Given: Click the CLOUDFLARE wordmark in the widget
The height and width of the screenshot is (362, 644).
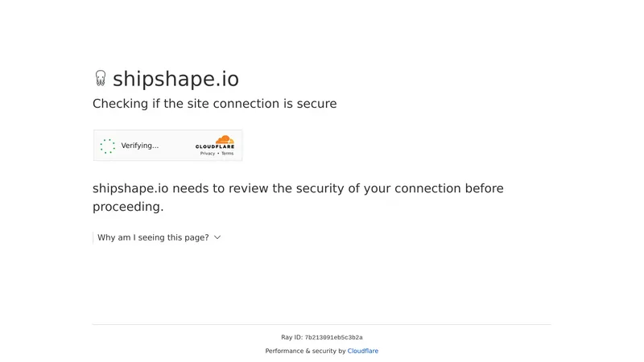Looking at the screenshot, I should [215, 146].
